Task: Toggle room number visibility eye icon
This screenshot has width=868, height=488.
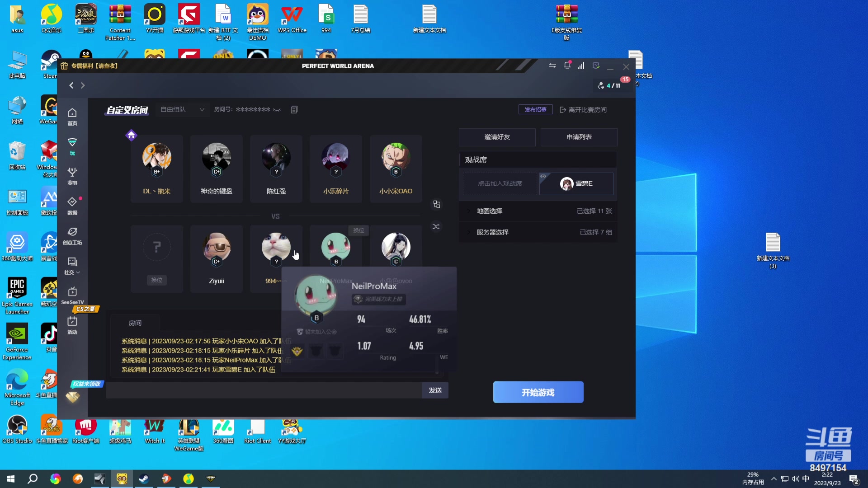Action: [277, 110]
